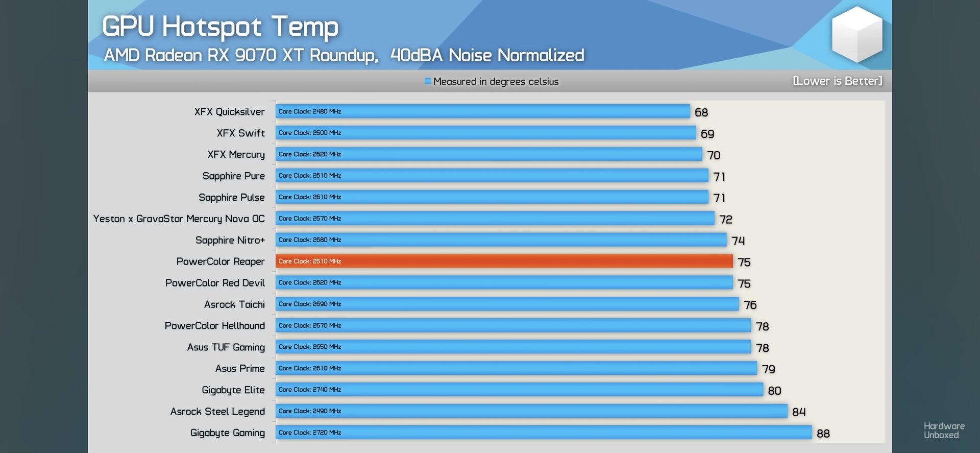Select the 'PowerColor Hellhound' row label
This screenshot has width=980, height=453.
(x=214, y=326)
